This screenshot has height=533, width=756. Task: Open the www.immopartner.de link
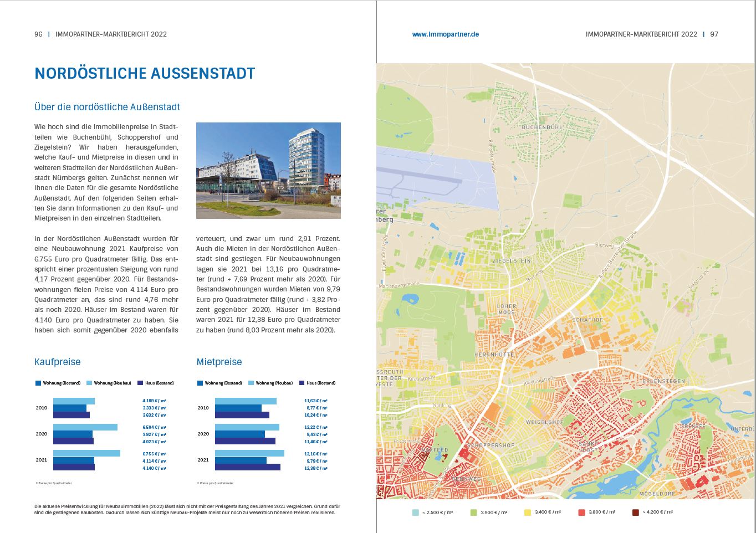(445, 34)
